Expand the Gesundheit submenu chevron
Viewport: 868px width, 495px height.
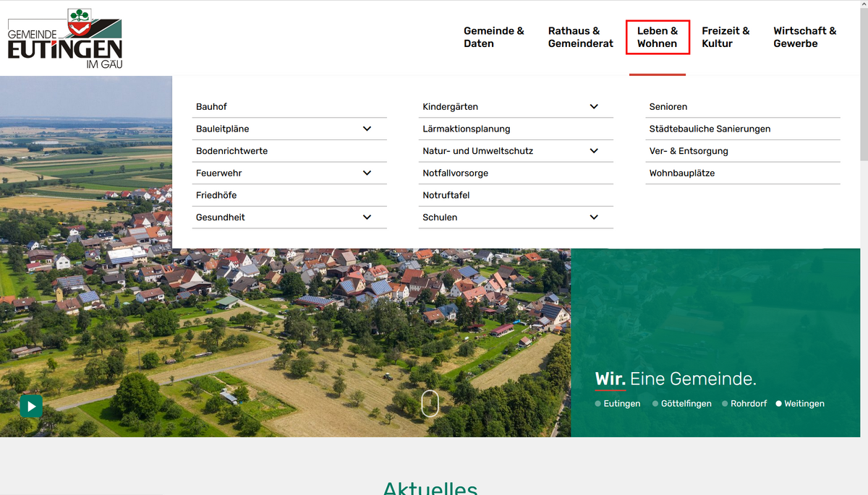pos(367,218)
